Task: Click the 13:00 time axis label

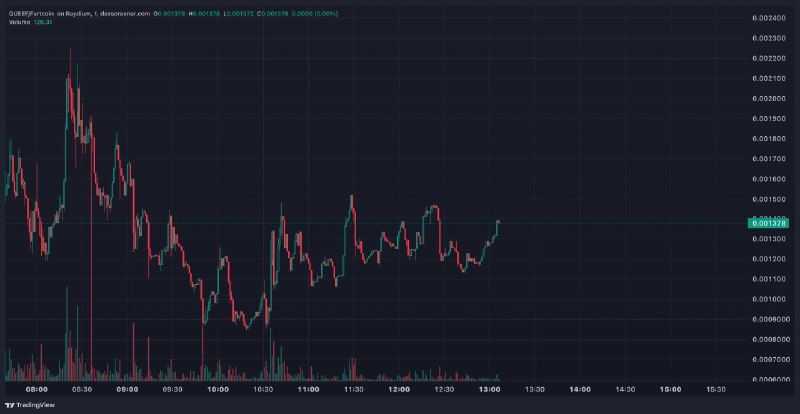Action: pyautogui.click(x=489, y=389)
